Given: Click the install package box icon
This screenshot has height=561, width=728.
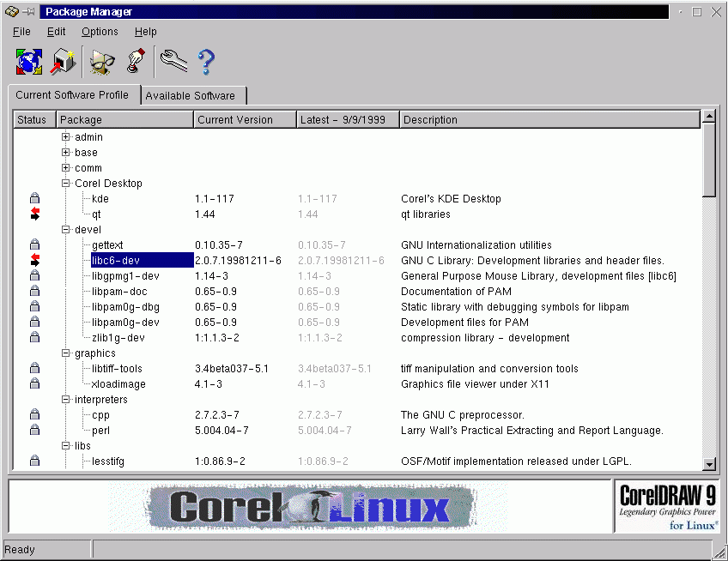Looking at the screenshot, I should pos(64,62).
